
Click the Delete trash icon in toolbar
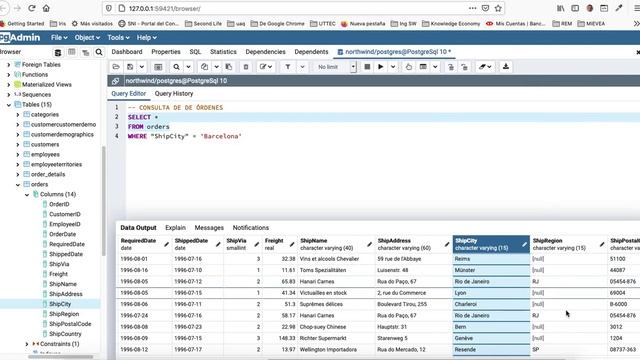pos(246,67)
